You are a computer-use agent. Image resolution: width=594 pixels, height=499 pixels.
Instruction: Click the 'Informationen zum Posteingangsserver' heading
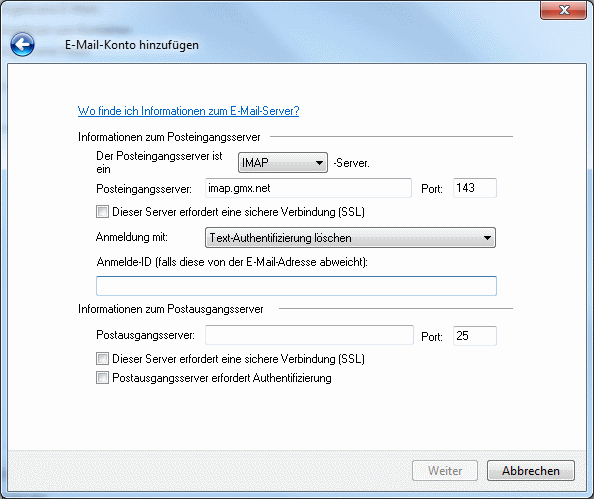tap(169, 137)
